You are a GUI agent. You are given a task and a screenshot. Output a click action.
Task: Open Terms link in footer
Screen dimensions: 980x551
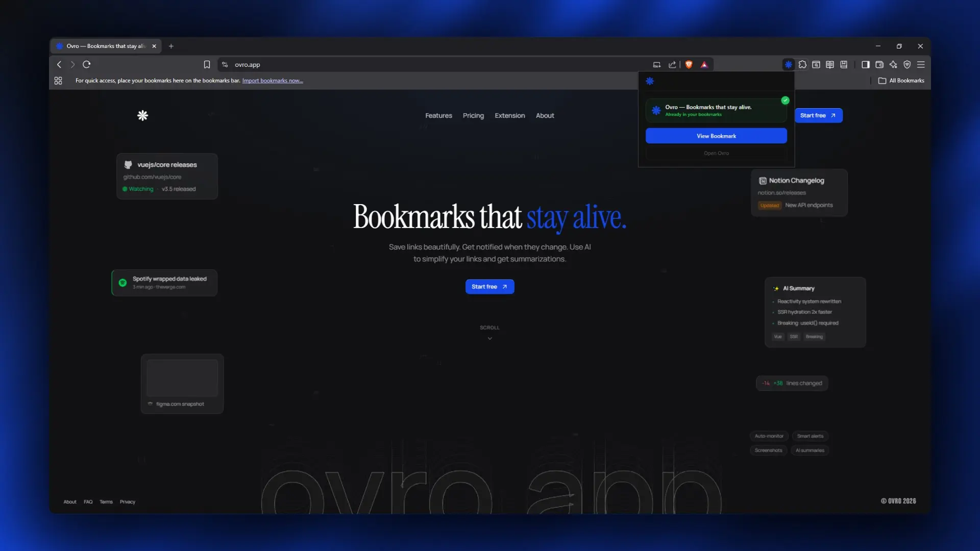click(x=106, y=502)
